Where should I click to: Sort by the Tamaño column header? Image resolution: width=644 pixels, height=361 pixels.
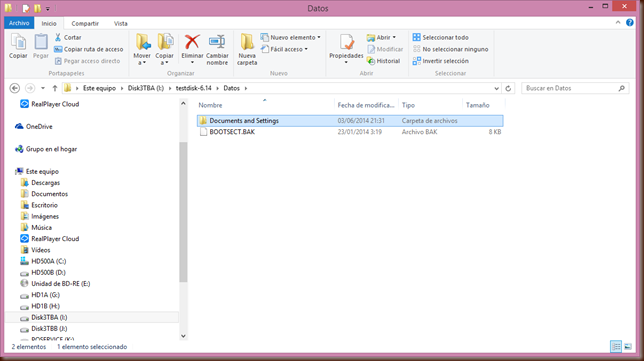click(477, 105)
